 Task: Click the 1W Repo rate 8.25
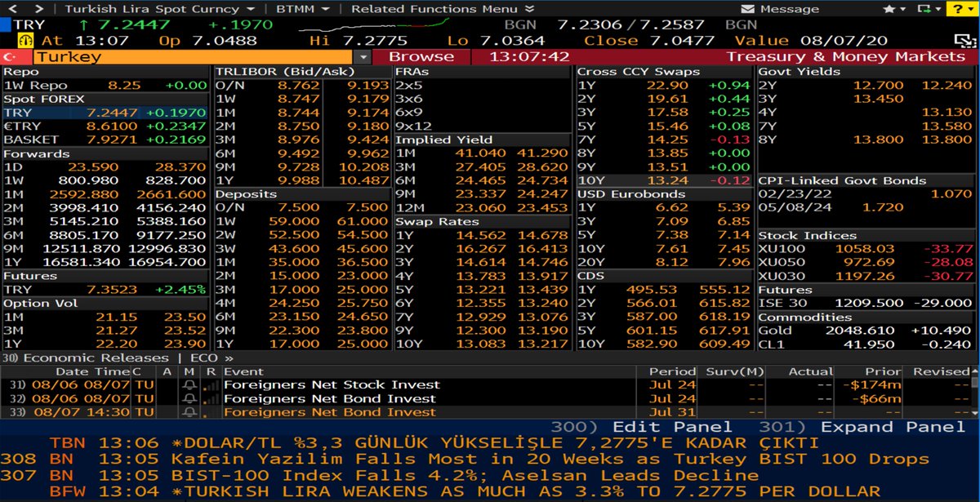tap(124, 85)
